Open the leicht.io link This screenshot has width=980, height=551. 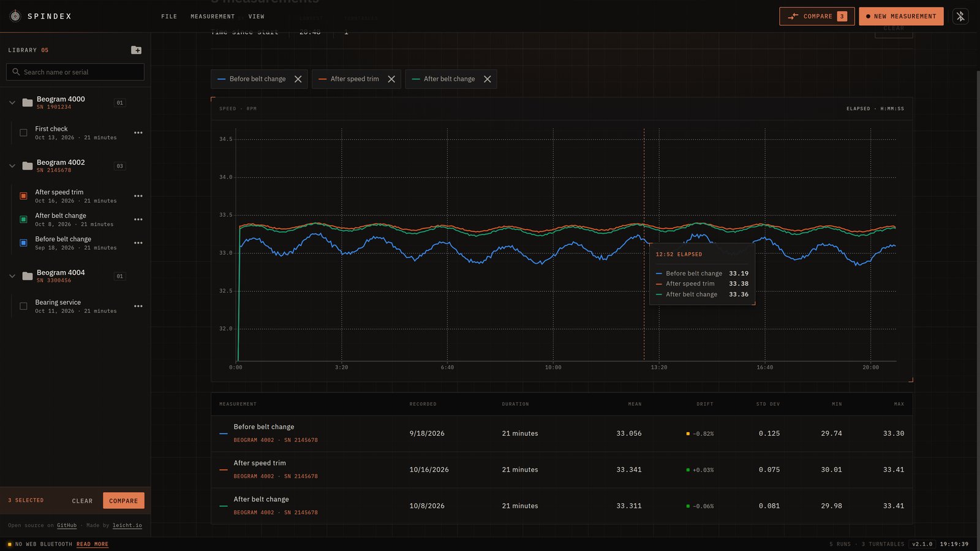click(x=127, y=525)
